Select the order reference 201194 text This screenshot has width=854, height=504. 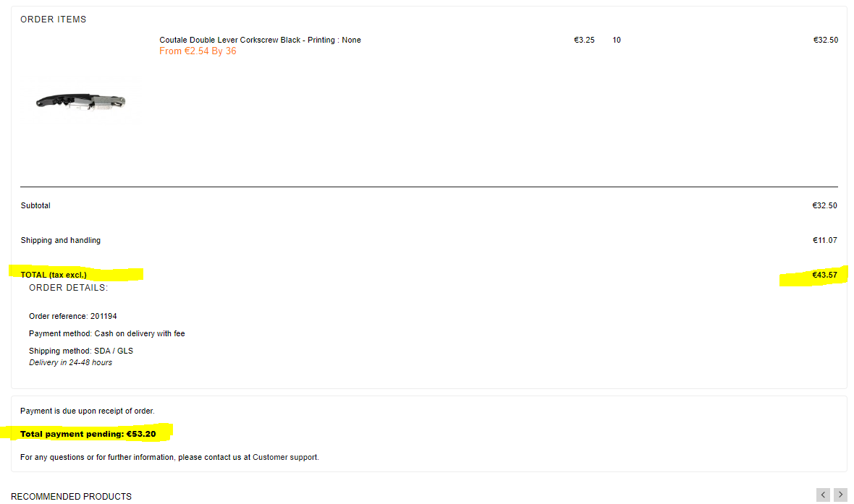pos(73,316)
